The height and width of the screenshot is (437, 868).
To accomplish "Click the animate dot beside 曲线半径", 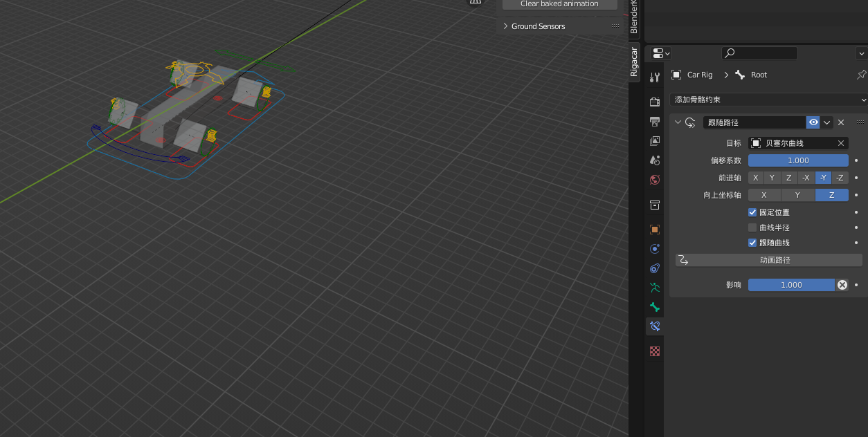I will pyautogui.click(x=856, y=227).
